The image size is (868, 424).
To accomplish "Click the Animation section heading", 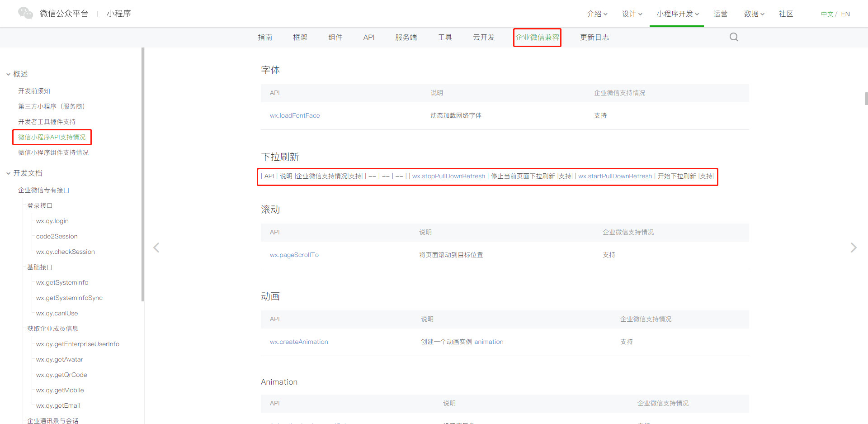I will 279,382.
